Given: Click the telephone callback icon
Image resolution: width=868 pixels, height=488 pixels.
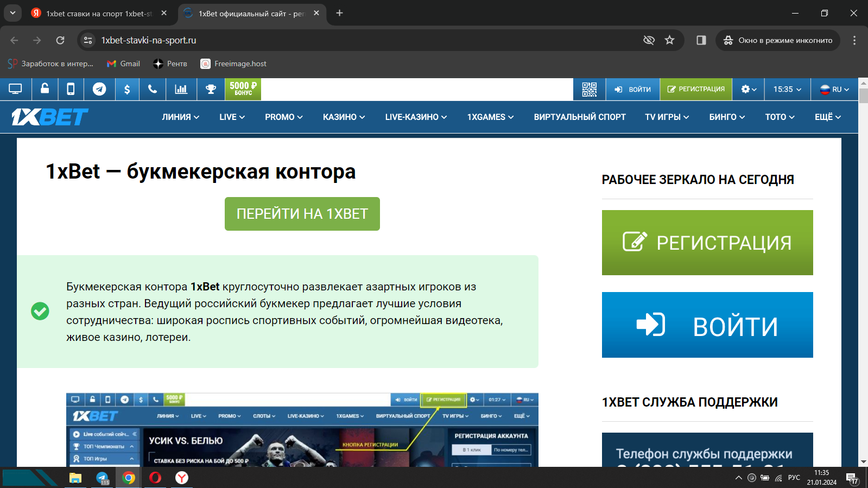Looking at the screenshot, I should pyautogui.click(x=153, y=89).
